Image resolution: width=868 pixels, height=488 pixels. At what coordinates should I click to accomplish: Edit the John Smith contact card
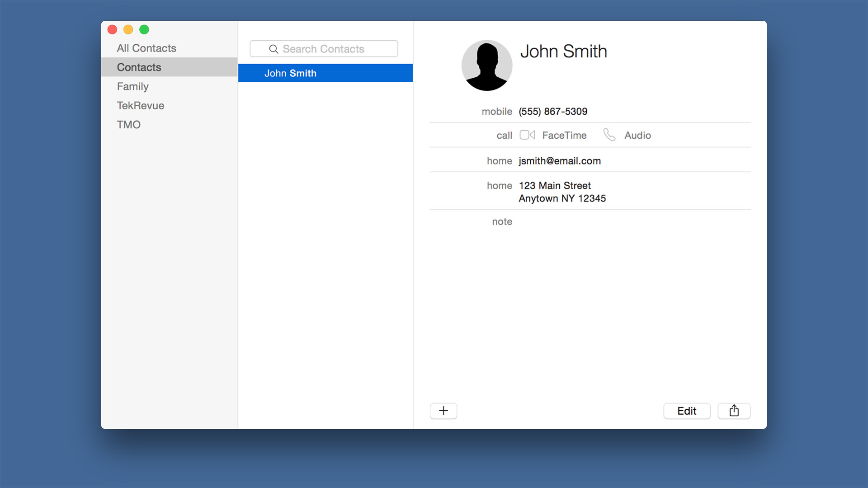[x=687, y=411]
